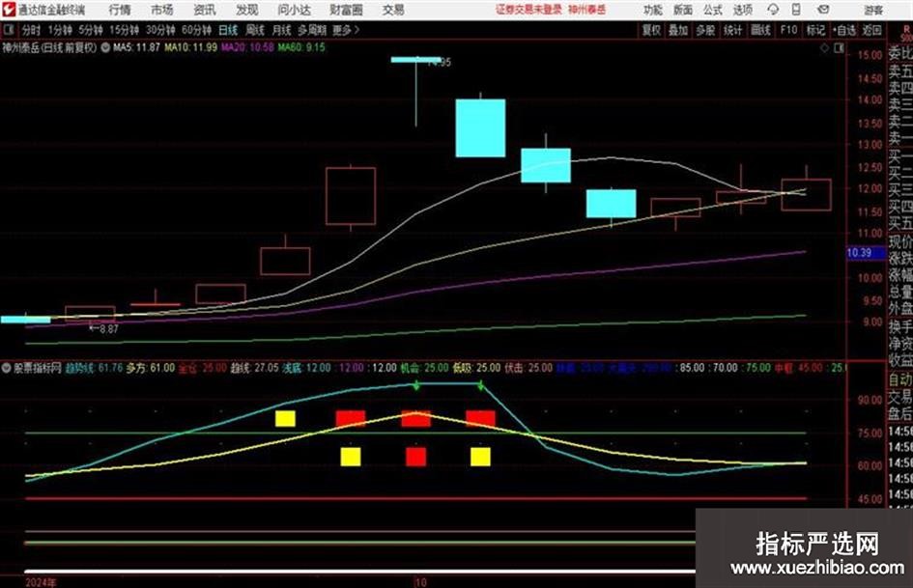913x588 pixels.
Task: Switch to the 分时 period tab
Action: [x=32, y=30]
